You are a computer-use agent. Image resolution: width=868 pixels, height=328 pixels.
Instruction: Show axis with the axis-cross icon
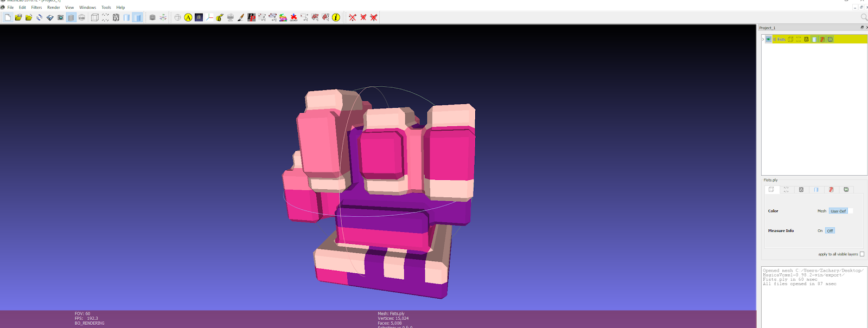point(163,17)
